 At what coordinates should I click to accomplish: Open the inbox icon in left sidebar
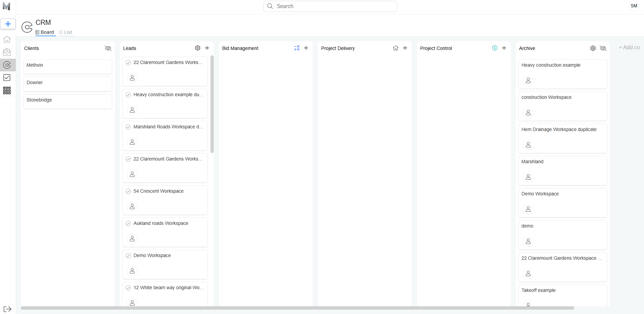point(7,52)
